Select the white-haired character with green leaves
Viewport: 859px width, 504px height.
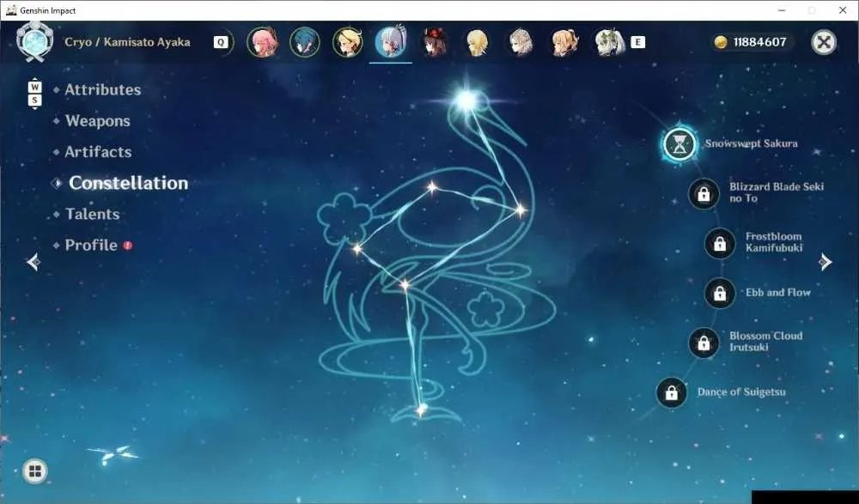point(609,42)
